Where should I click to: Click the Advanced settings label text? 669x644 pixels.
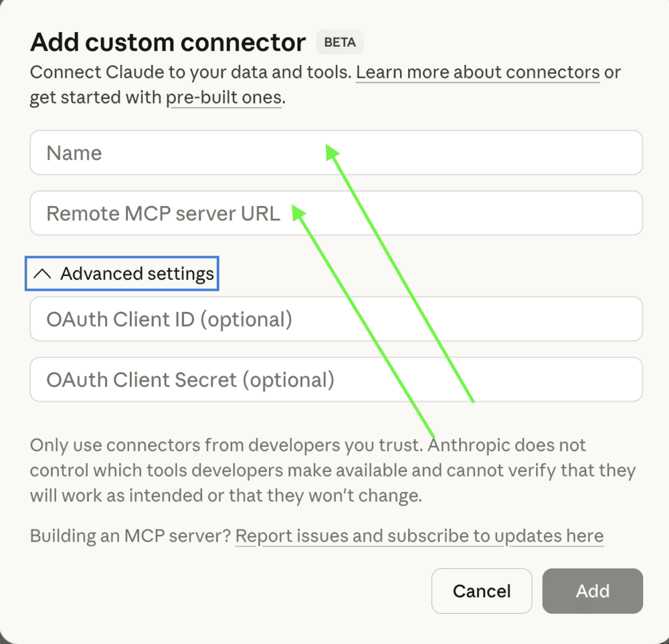coord(137,273)
